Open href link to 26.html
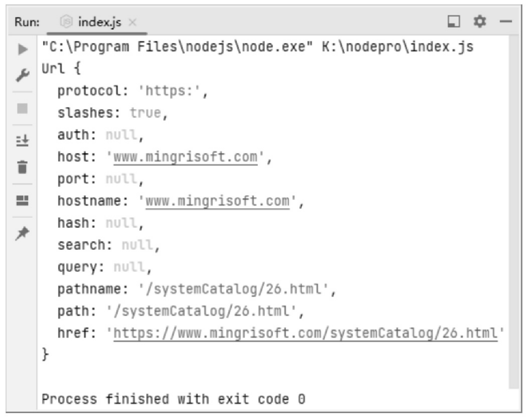 tap(305, 332)
